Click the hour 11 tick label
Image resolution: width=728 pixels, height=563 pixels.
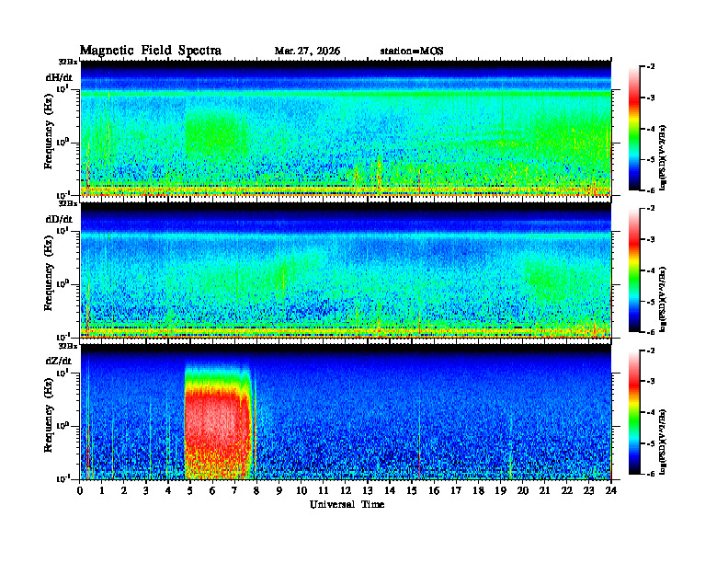tap(324, 491)
